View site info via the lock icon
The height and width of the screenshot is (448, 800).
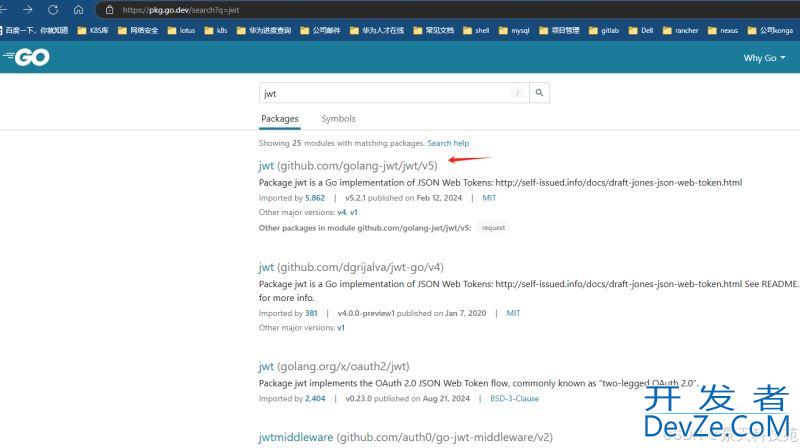[109, 10]
